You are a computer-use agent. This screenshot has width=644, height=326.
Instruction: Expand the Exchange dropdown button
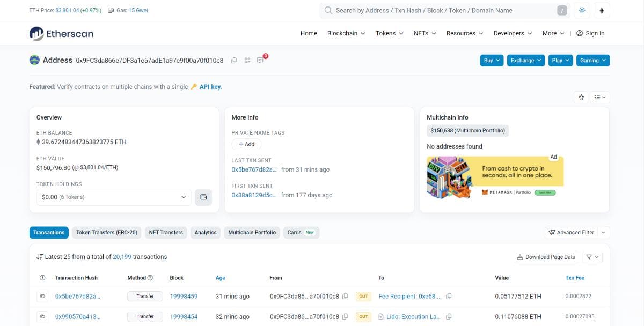click(x=525, y=60)
